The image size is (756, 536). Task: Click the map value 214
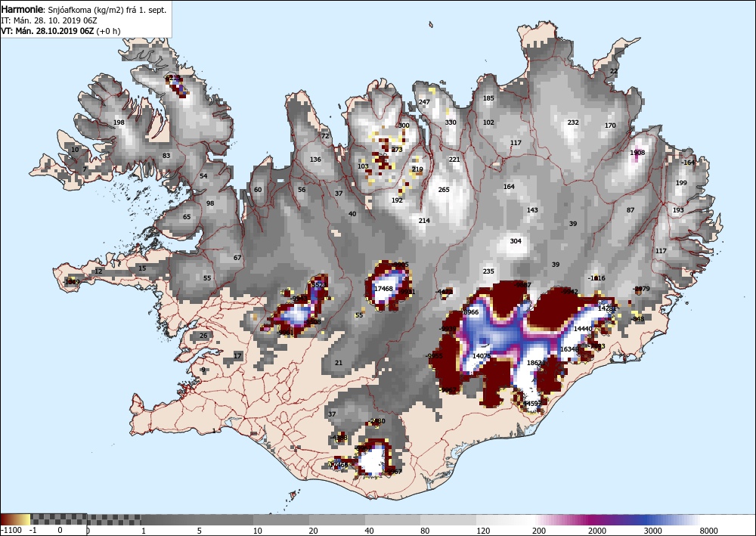[424, 221]
